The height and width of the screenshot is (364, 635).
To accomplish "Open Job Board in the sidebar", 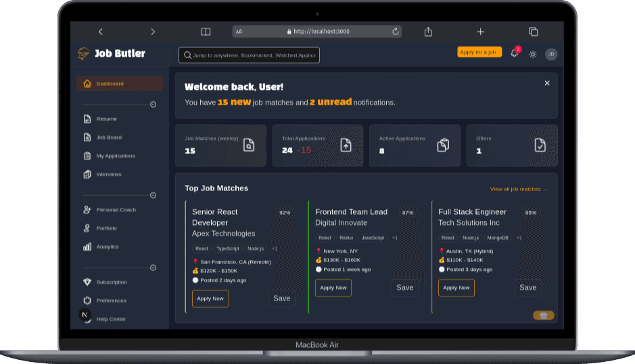I will [120, 138].
